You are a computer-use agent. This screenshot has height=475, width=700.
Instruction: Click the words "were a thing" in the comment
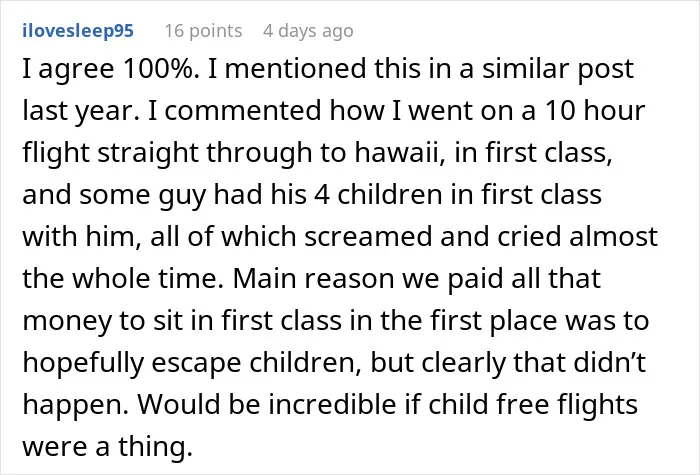(x=107, y=447)
